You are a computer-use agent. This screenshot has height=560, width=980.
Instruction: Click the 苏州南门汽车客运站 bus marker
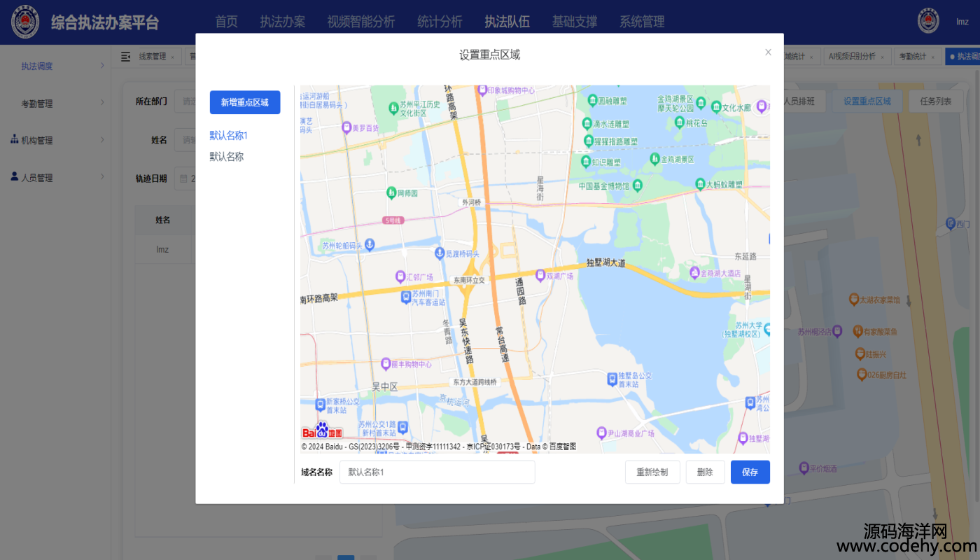coord(405,297)
